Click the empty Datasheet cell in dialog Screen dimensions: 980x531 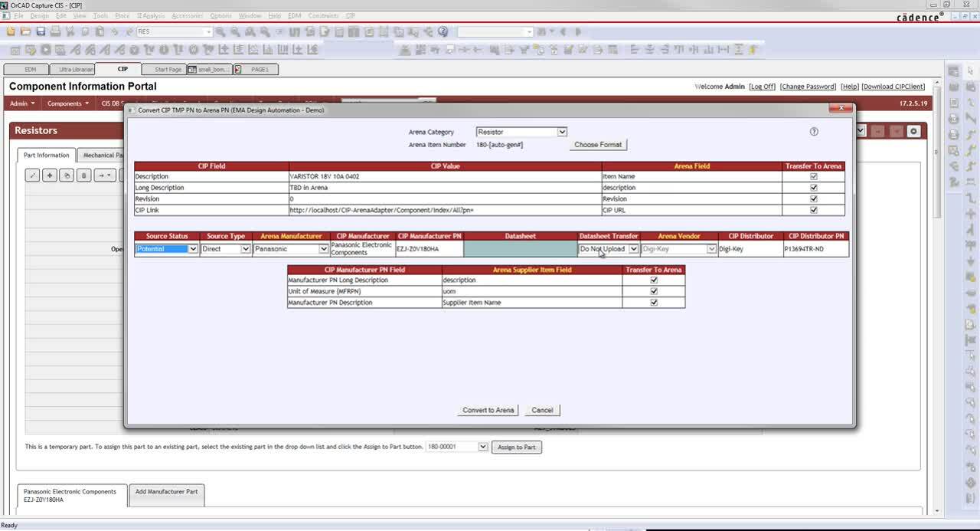click(520, 249)
